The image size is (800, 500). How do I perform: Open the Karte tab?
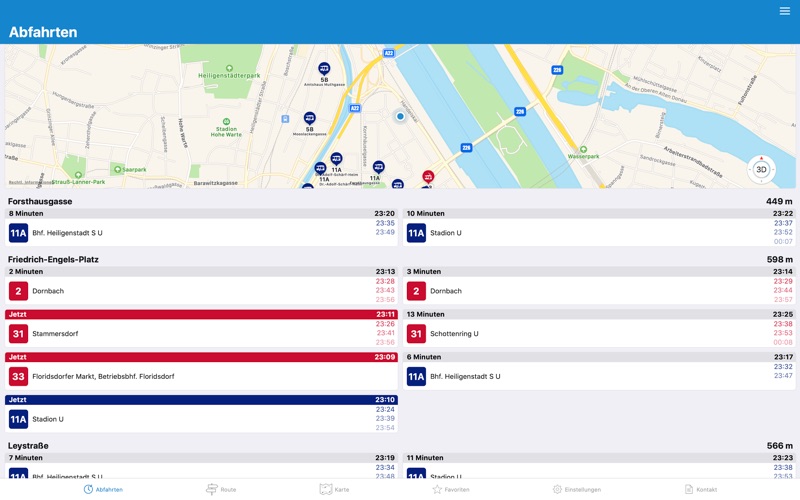pos(334,489)
